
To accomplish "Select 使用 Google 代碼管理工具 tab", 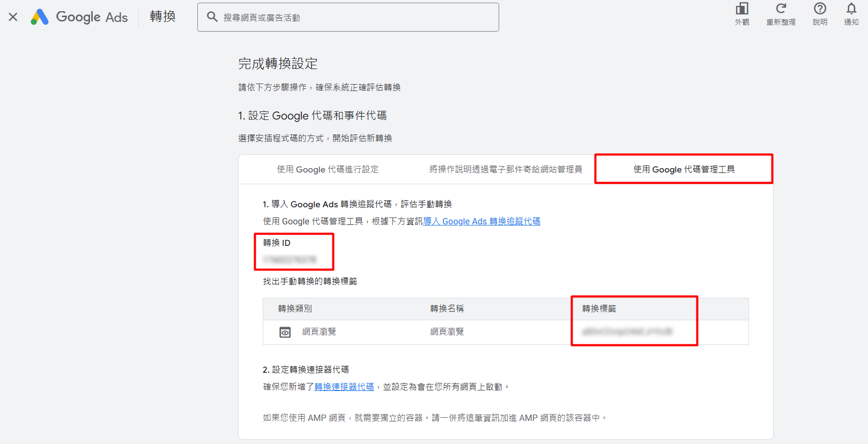I will [684, 170].
